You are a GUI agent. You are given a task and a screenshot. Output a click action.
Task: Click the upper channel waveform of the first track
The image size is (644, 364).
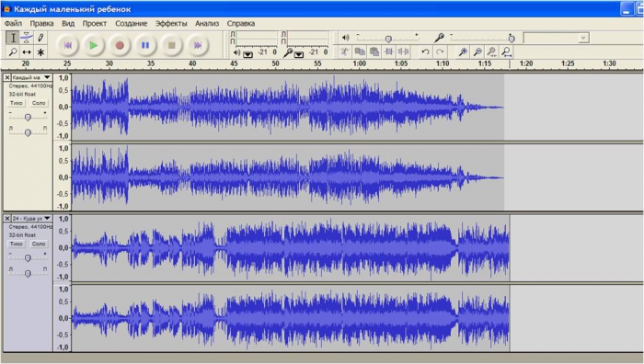coord(287,108)
